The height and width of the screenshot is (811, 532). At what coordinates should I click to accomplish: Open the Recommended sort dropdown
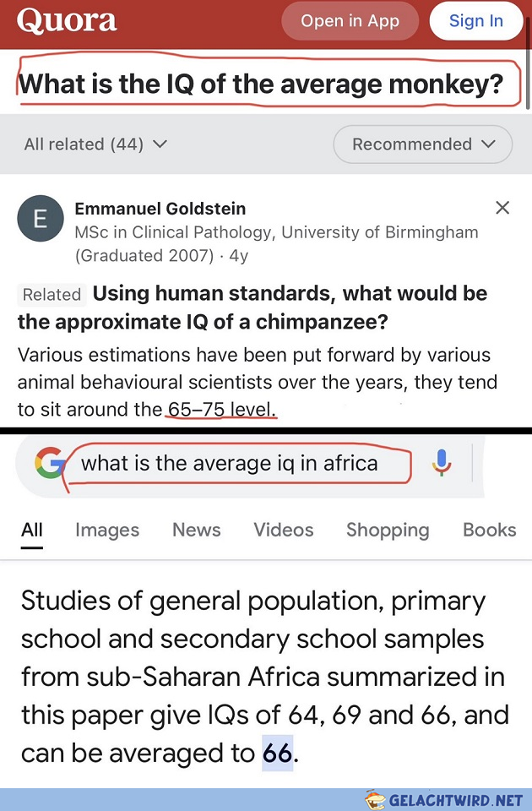[423, 144]
